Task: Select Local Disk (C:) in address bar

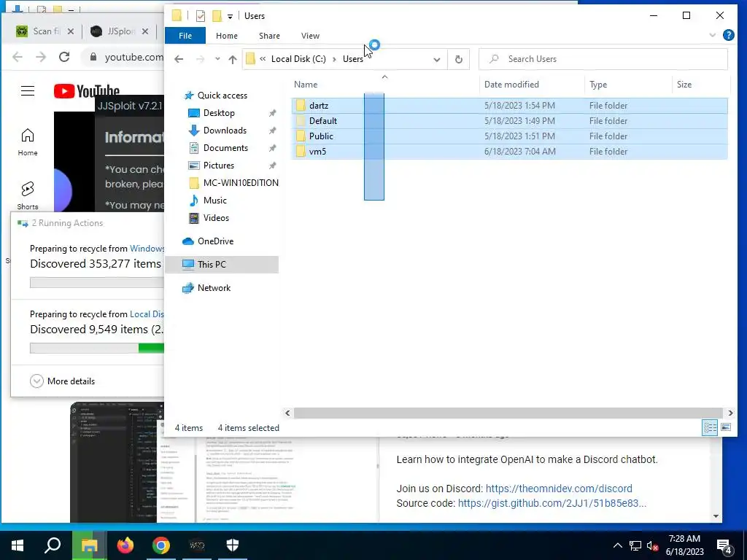Action: point(298,59)
